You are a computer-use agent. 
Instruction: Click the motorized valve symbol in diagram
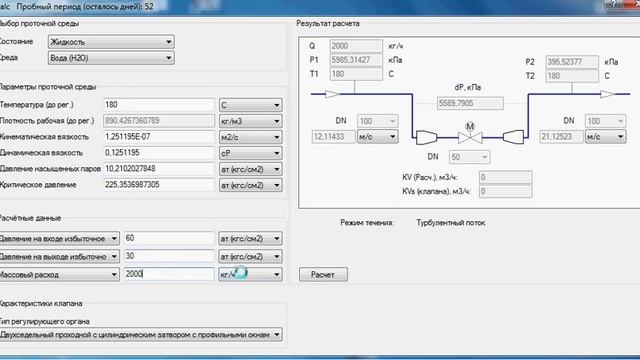point(470,134)
